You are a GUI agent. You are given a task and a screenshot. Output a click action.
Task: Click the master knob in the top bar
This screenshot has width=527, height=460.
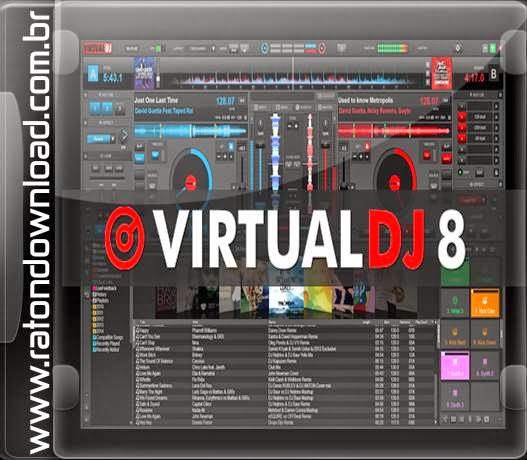coord(458,48)
